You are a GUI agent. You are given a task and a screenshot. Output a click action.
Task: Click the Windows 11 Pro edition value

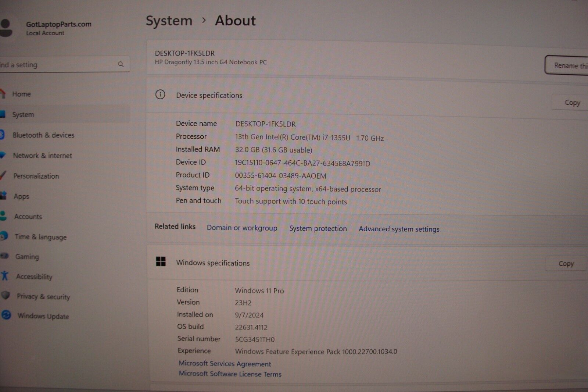point(259,291)
